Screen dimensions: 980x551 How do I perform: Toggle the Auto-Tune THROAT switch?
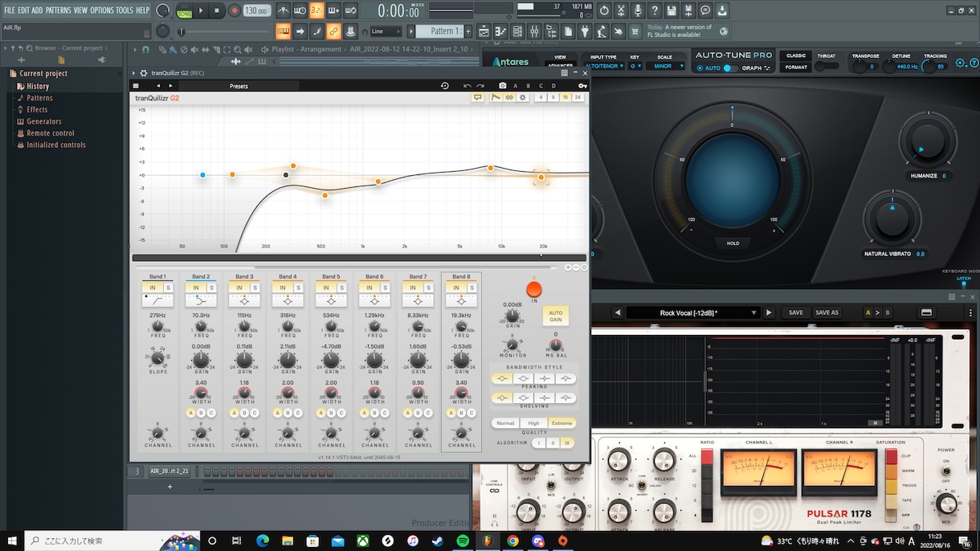(826, 67)
